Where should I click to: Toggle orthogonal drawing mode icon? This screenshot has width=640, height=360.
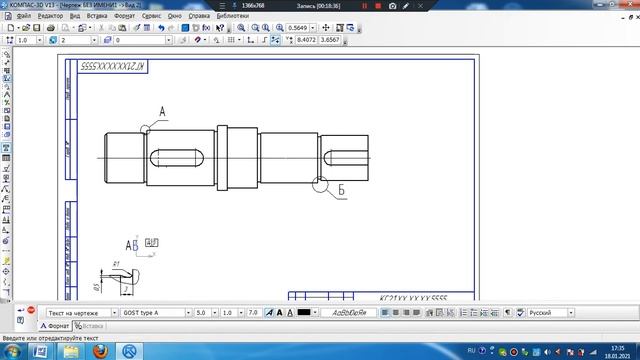[x=264, y=40]
